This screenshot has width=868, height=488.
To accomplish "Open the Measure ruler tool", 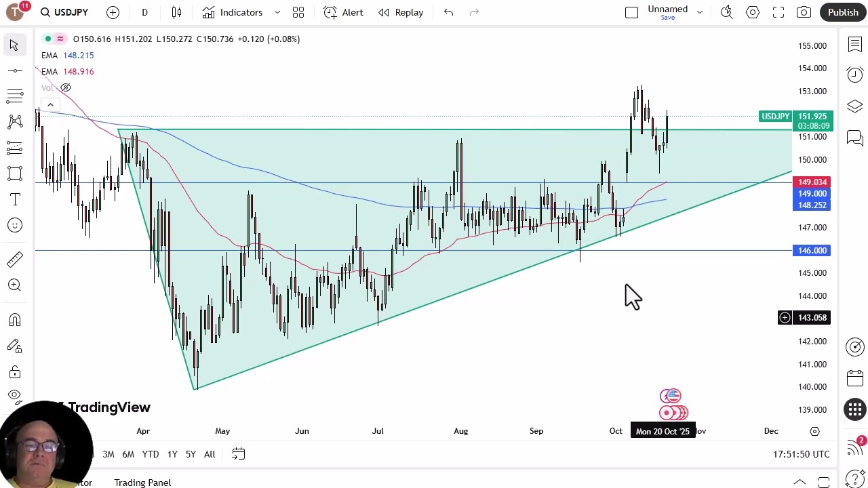I will coord(14,259).
